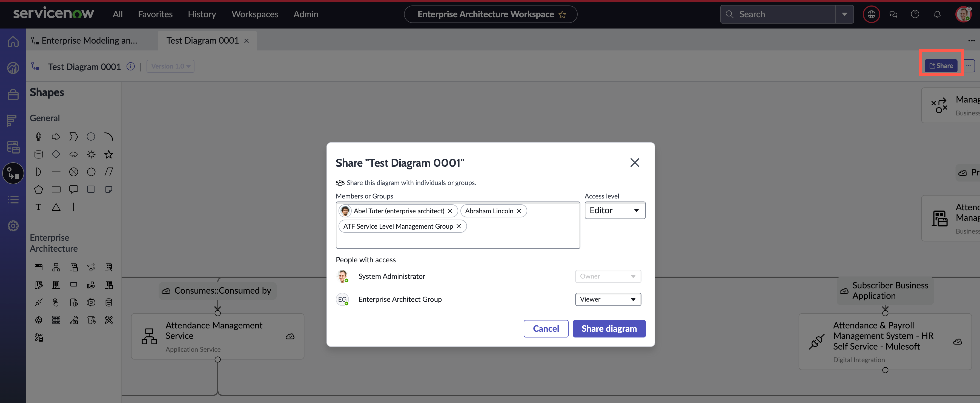This screenshot has width=980, height=403.
Task: Select the Attendance Management Service node
Action: tap(217, 336)
